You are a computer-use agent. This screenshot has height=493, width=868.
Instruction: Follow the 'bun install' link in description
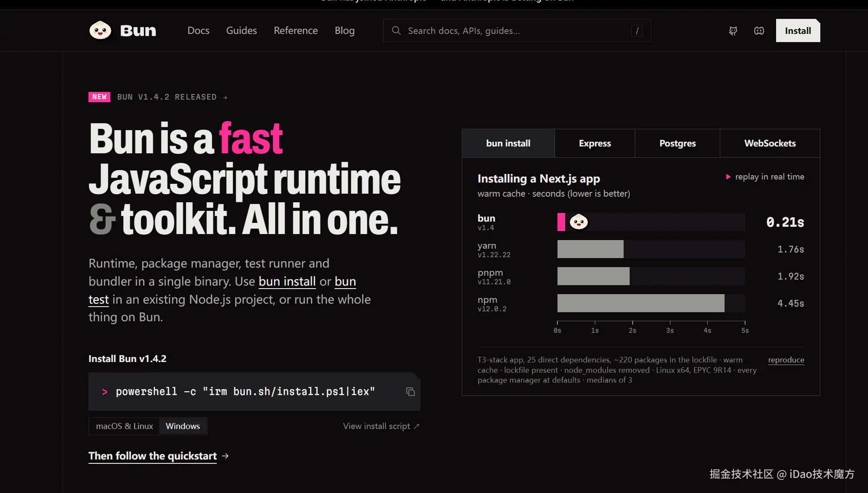click(287, 281)
